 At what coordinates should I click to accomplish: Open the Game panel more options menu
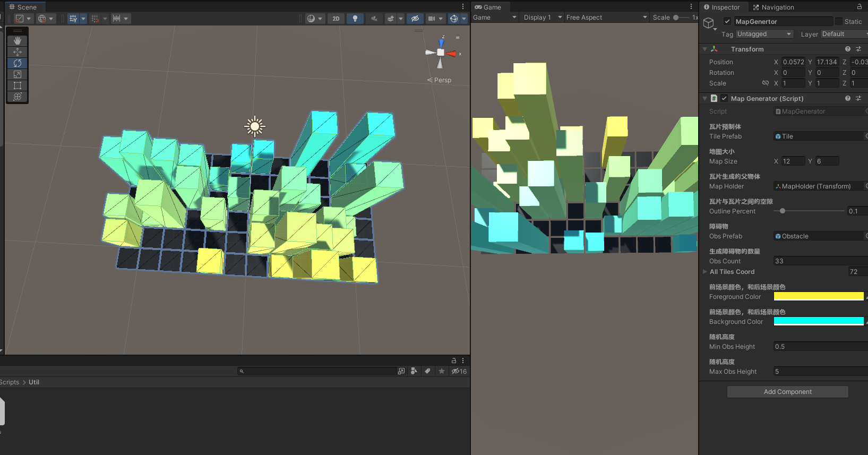[691, 7]
